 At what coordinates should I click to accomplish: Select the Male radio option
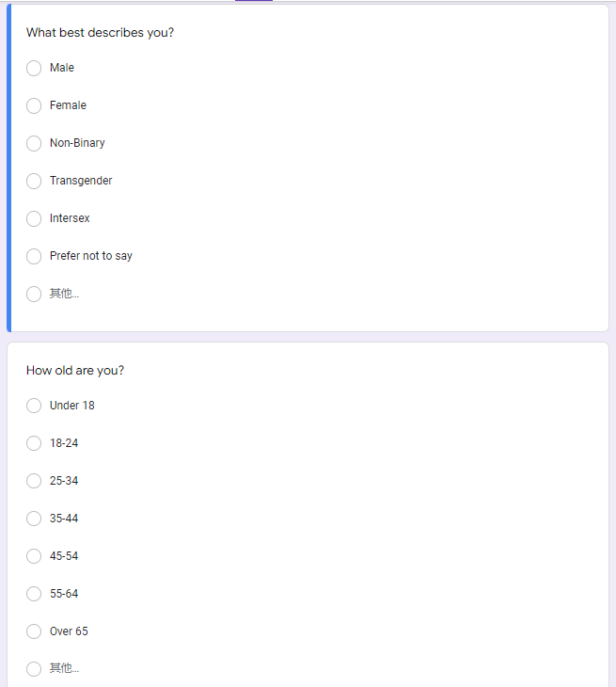click(34, 68)
